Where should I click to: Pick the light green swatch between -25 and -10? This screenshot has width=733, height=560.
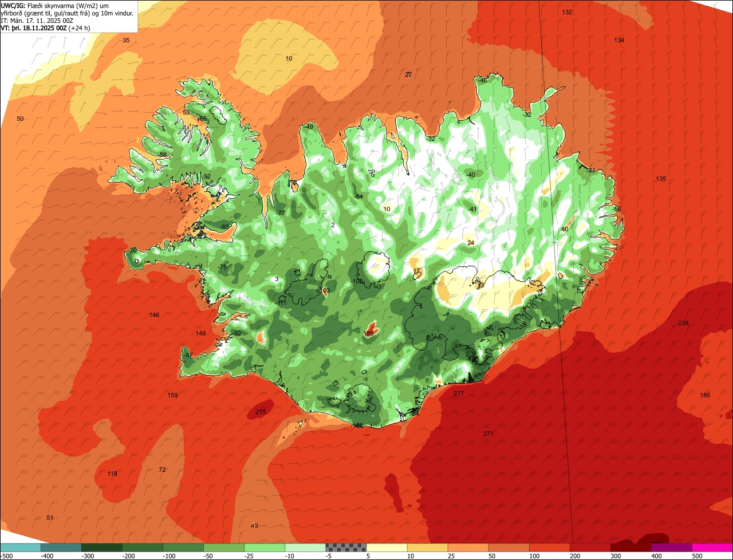click(264, 547)
